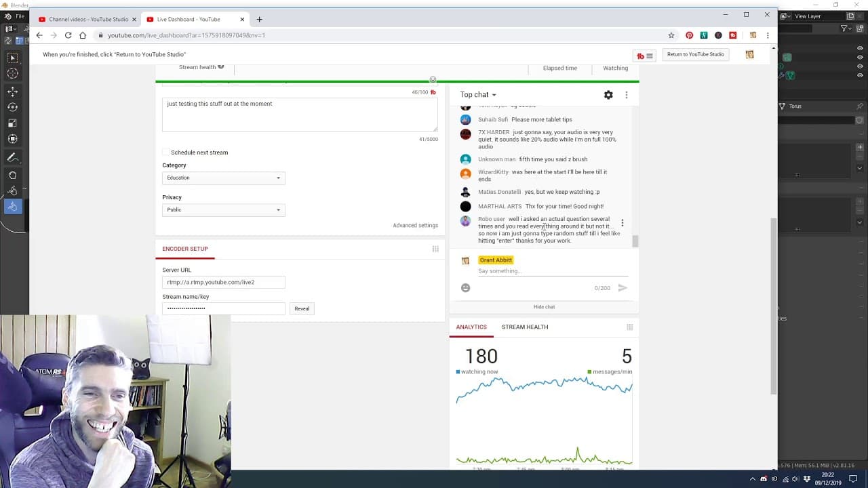Open options for Robo user's message
Image resolution: width=868 pixels, height=488 pixels.
pyautogui.click(x=623, y=223)
